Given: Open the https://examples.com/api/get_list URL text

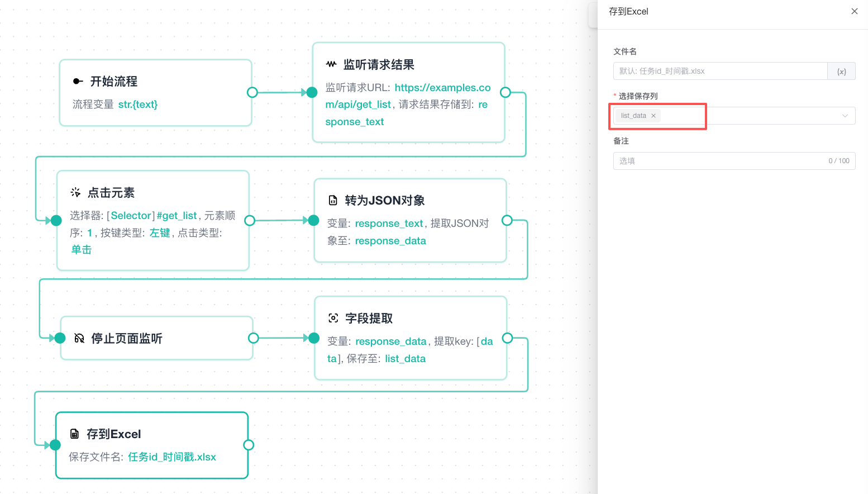Looking at the screenshot, I should [x=408, y=96].
